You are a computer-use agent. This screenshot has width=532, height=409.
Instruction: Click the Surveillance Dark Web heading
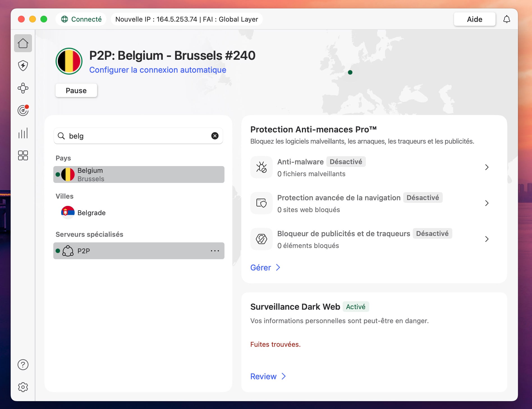(295, 307)
